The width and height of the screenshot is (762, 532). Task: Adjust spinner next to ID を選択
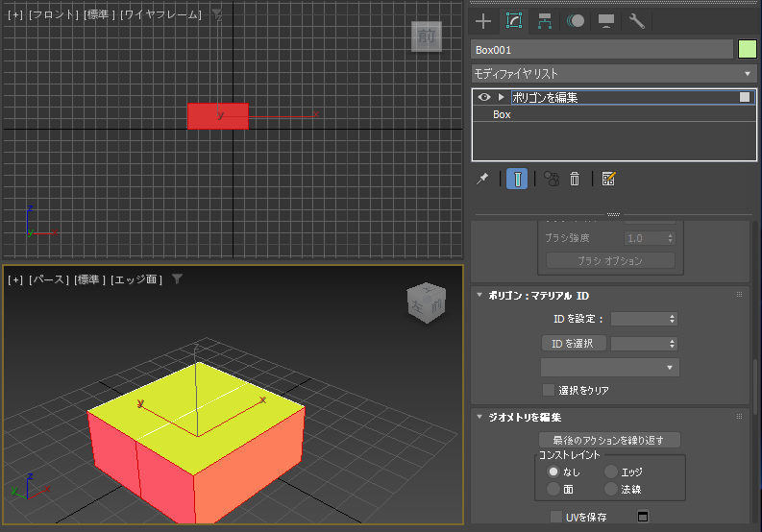(x=672, y=344)
